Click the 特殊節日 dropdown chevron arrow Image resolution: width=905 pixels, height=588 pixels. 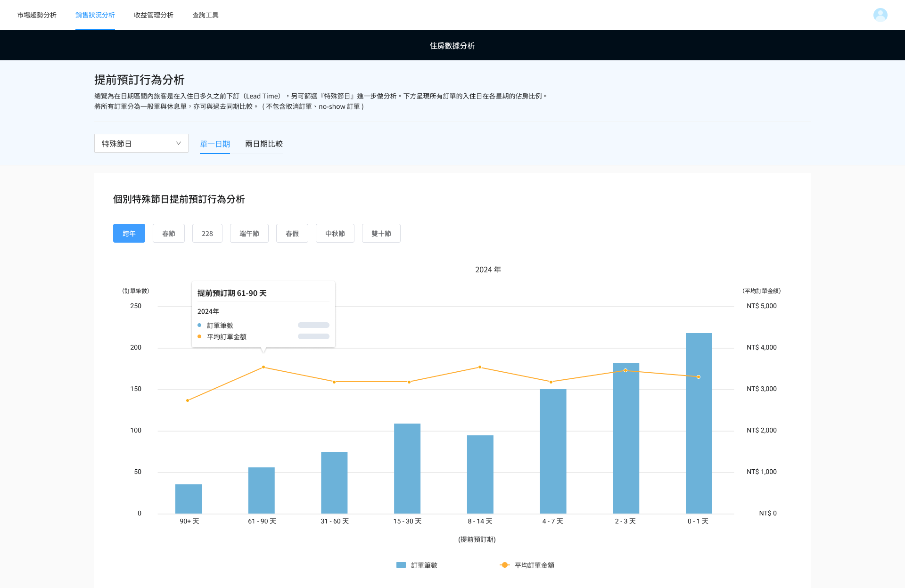pos(179,143)
